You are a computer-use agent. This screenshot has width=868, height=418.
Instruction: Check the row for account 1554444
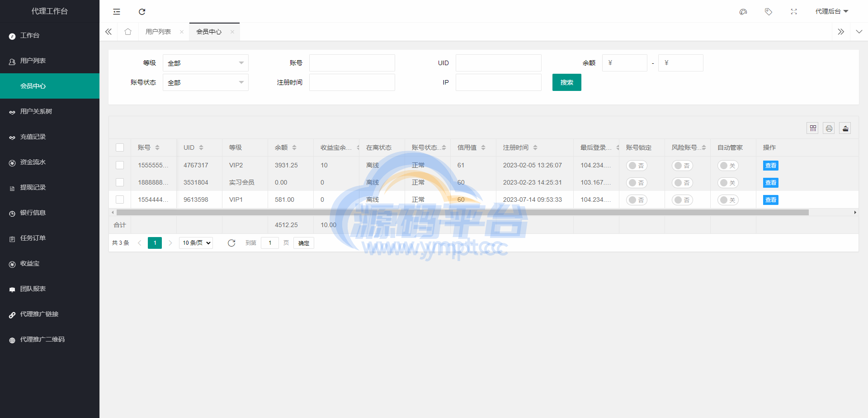pos(120,199)
